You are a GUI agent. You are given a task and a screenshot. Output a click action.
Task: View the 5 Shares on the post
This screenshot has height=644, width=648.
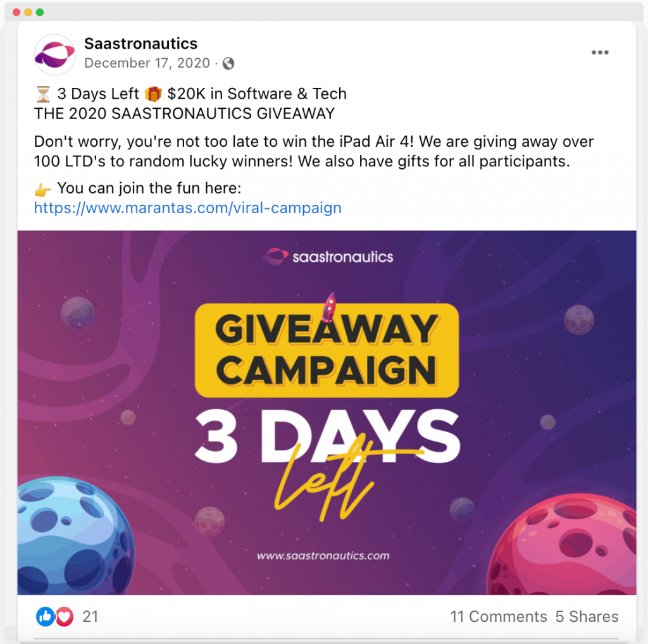[587, 616]
